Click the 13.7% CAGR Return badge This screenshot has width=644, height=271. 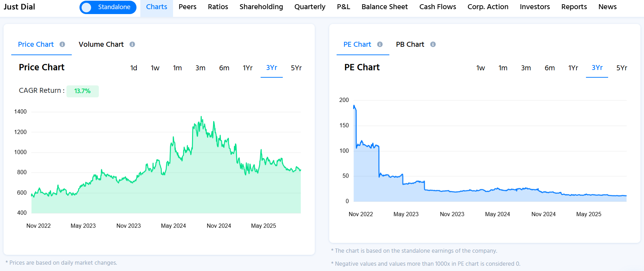83,91
